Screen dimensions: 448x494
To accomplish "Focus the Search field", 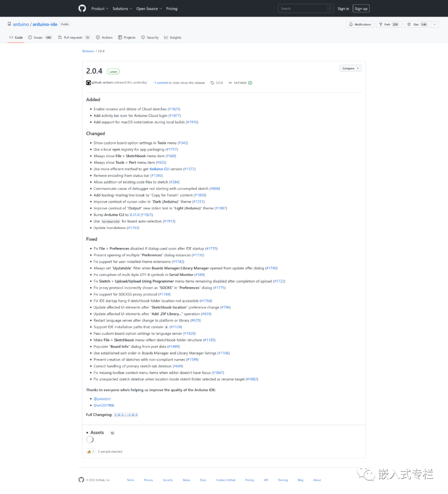I will coord(306,9).
